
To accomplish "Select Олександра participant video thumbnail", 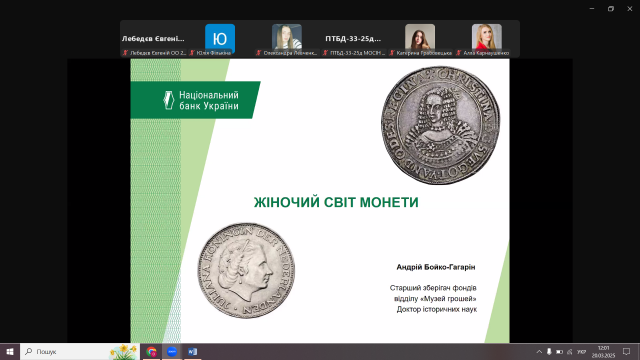I will [287, 39].
